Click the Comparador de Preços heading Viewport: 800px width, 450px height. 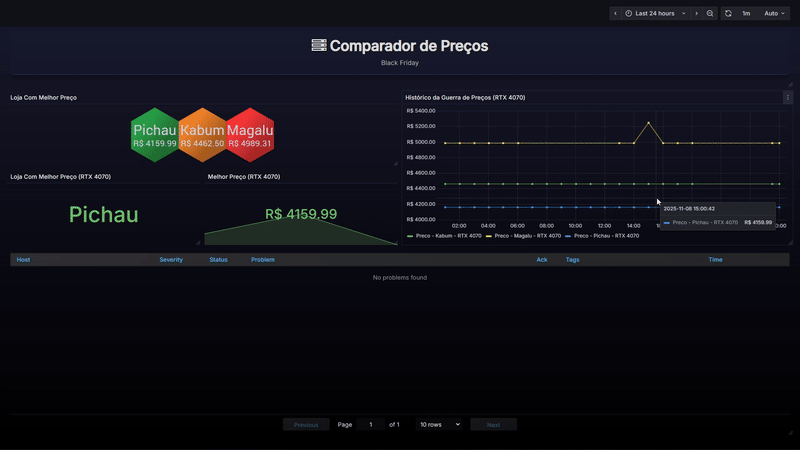click(x=409, y=46)
